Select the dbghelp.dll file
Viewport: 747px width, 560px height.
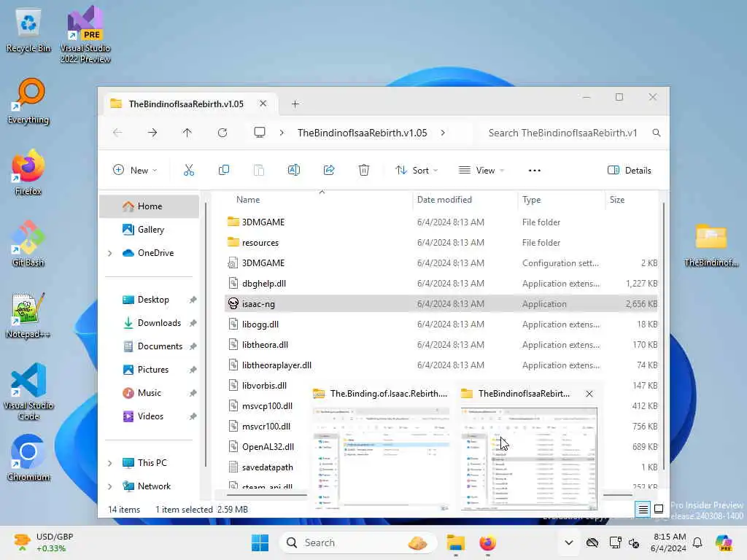coord(441,284)
